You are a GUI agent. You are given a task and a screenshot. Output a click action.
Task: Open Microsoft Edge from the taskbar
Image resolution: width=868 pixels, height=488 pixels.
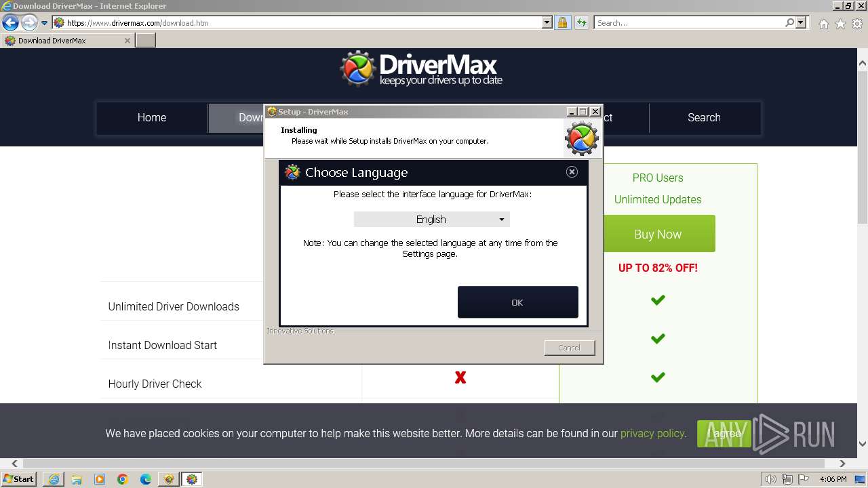pyautogui.click(x=146, y=479)
